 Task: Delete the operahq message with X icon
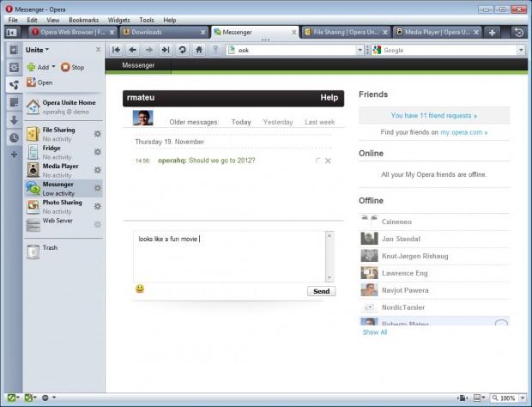(328, 161)
